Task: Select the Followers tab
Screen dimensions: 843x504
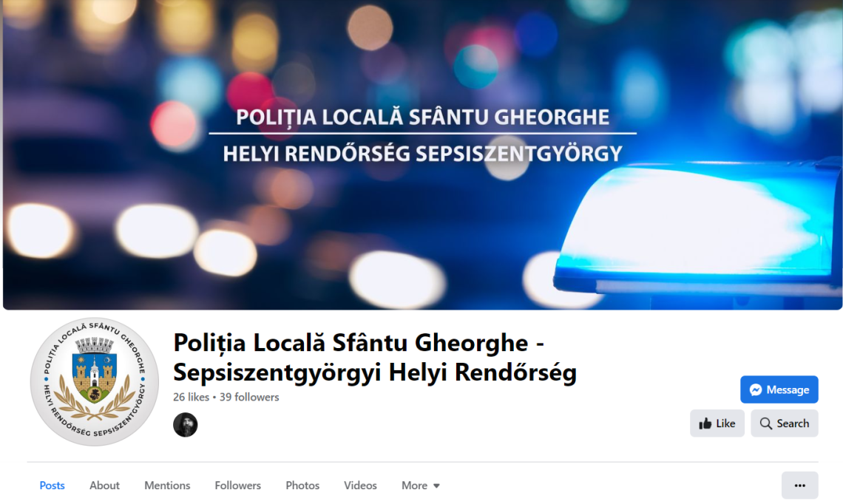Action: pos(237,486)
